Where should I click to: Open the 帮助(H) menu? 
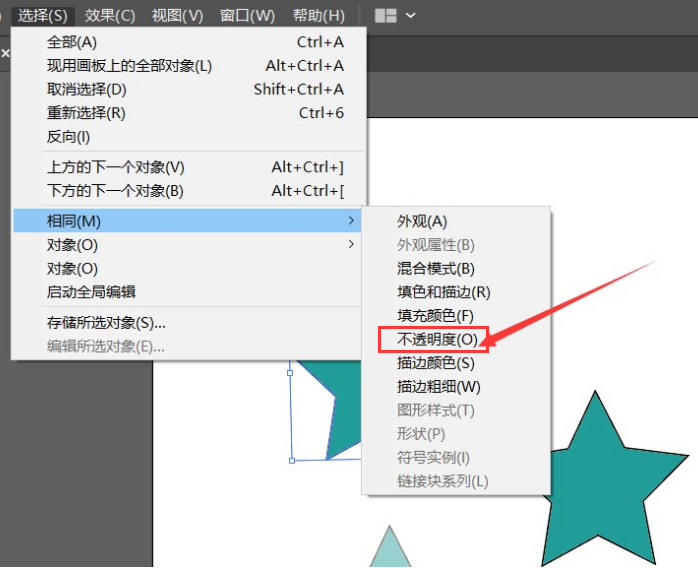[318, 16]
